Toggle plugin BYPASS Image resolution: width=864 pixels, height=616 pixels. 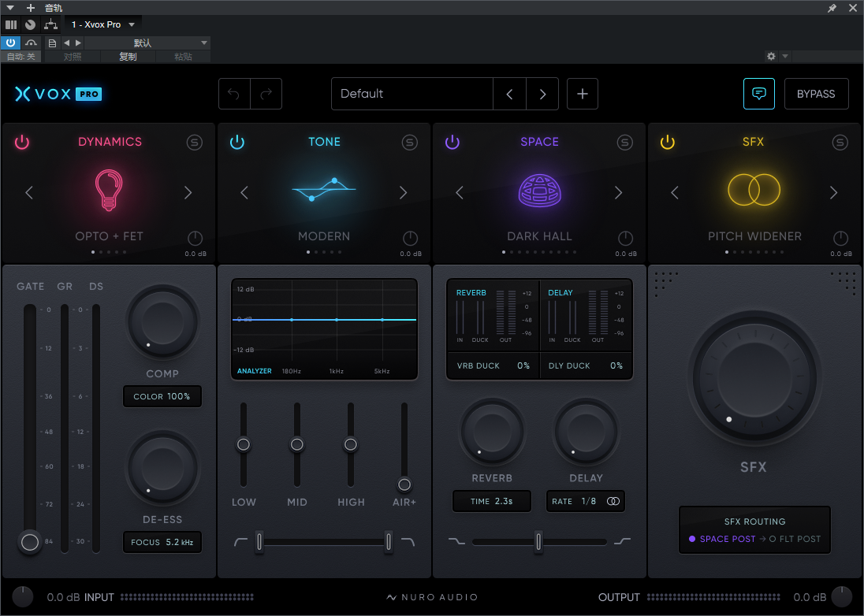pos(816,95)
